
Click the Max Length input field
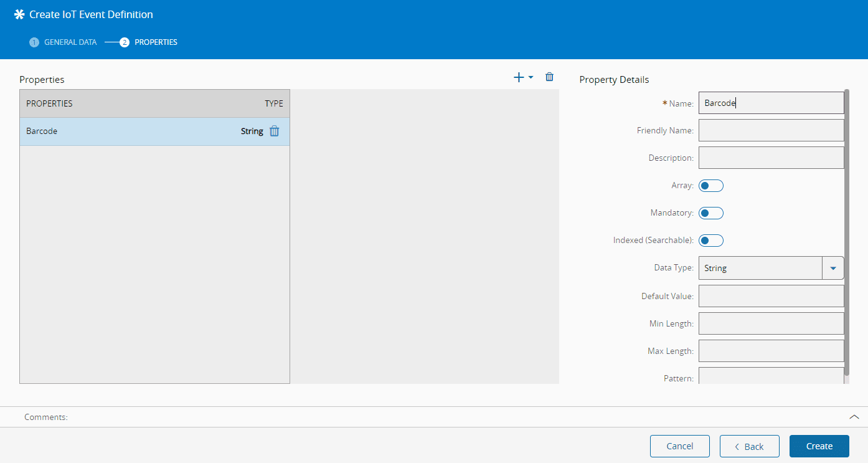771,351
